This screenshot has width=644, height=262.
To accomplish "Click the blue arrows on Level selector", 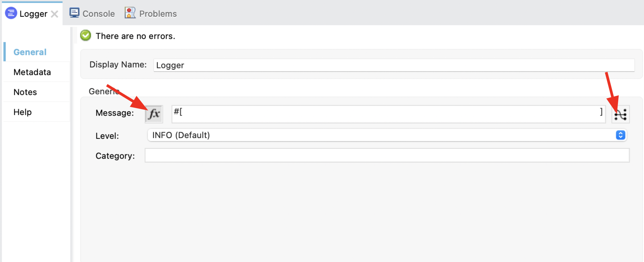I will (620, 135).
